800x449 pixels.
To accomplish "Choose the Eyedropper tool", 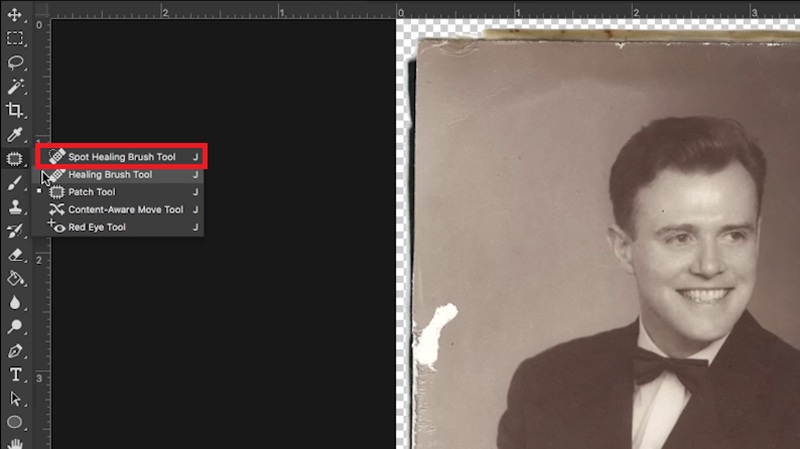I will tap(15, 135).
